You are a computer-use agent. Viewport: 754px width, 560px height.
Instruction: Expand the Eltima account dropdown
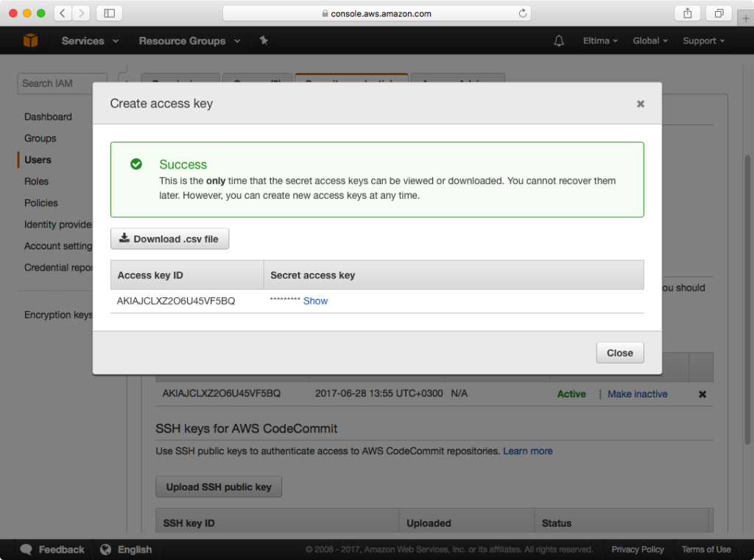tap(601, 40)
